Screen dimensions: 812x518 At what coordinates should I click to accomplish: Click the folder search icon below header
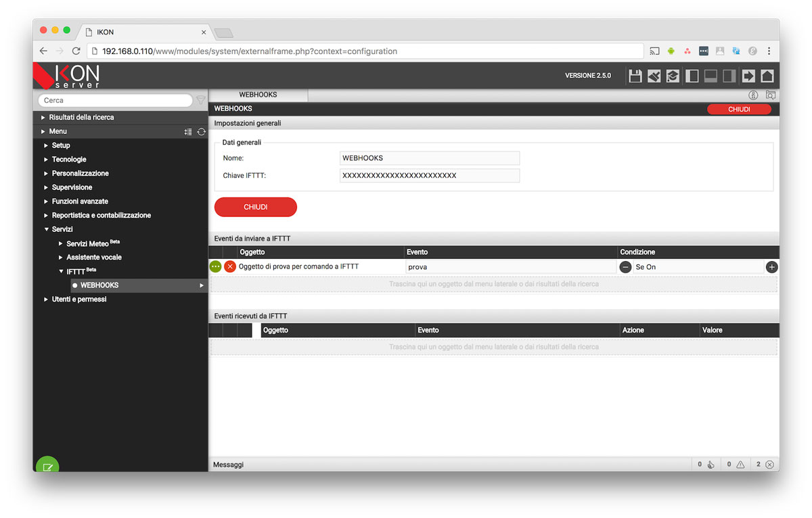[x=770, y=95]
